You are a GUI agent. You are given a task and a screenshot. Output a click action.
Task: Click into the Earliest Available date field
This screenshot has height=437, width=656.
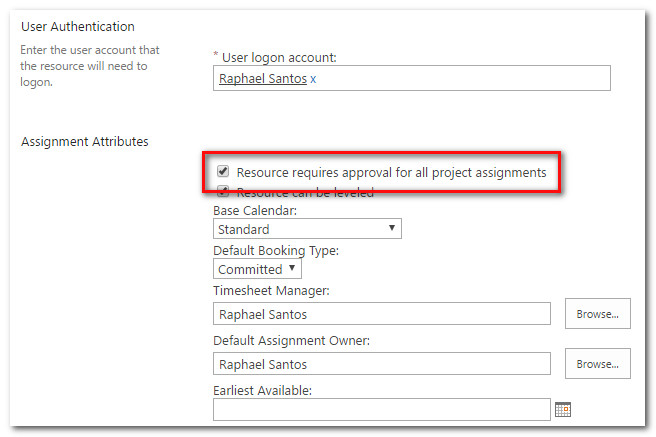[382, 409]
